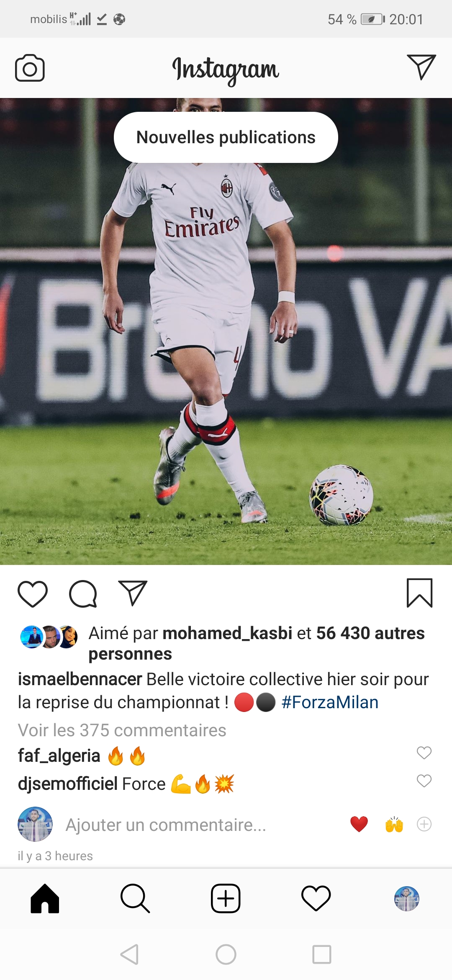Send raised hands quick reaction emoji
452x980 pixels.
tap(394, 824)
